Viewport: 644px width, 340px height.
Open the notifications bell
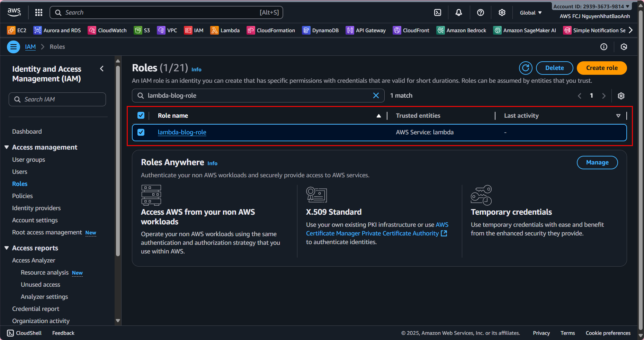pos(459,12)
